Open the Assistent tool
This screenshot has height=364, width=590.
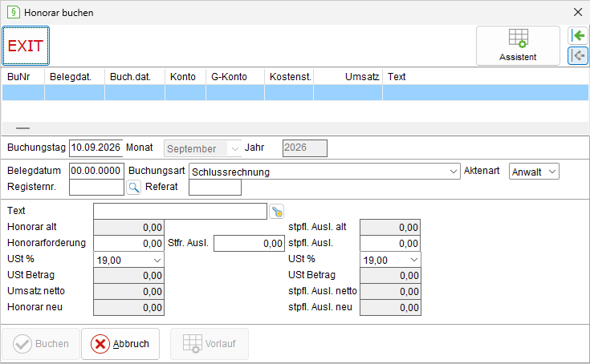coord(518,46)
